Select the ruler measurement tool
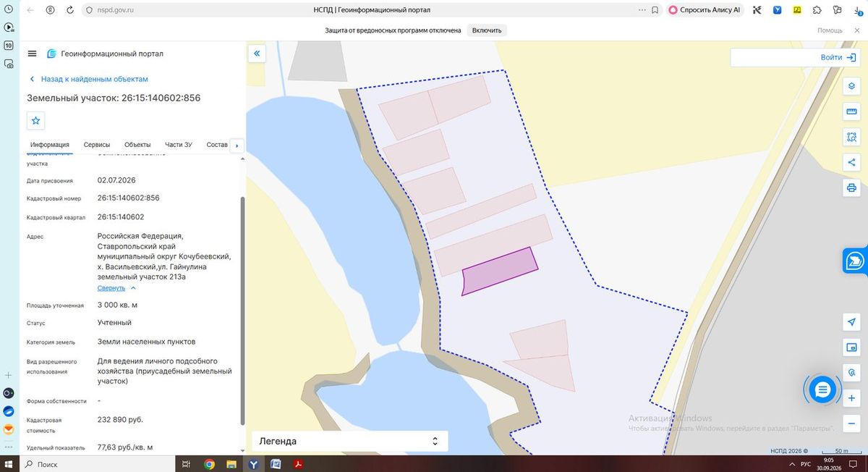This screenshot has width=868, height=472. tap(851, 111)
